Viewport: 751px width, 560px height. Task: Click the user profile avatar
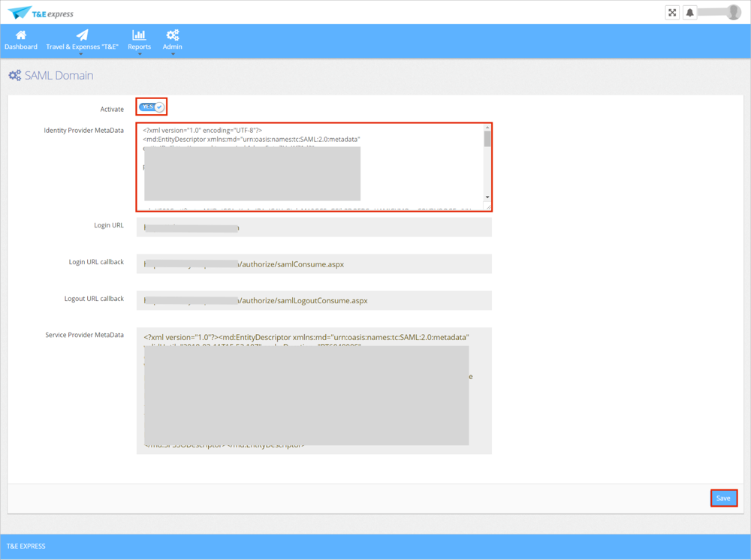[733, 13]
